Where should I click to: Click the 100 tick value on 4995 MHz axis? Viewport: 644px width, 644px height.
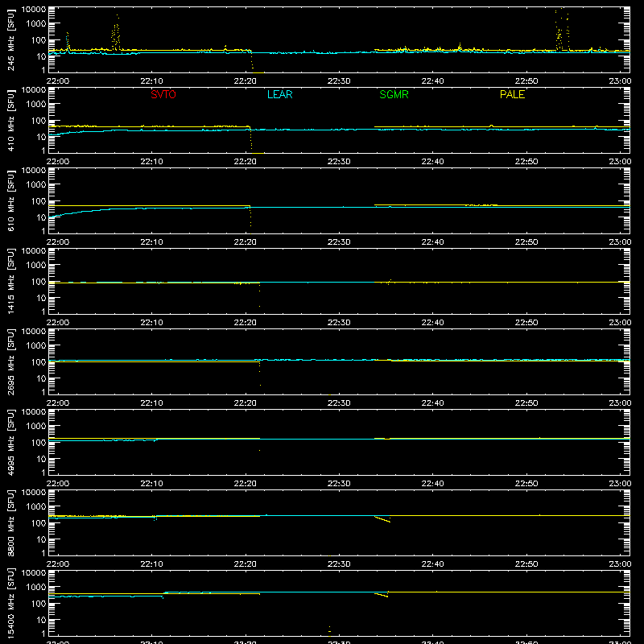coord(38,443)
